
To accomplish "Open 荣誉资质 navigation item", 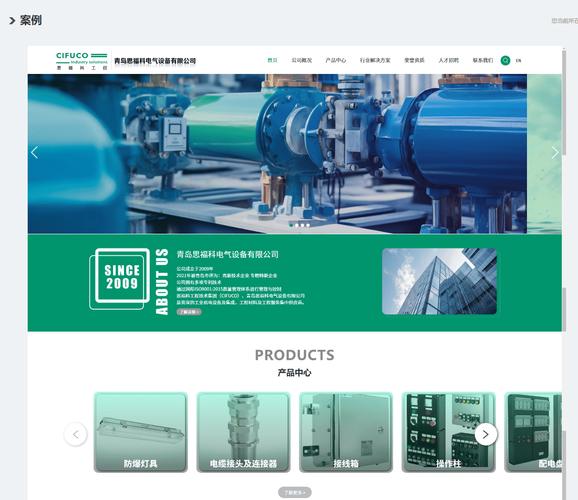I will pyautogui.click(x=414, y=60).
